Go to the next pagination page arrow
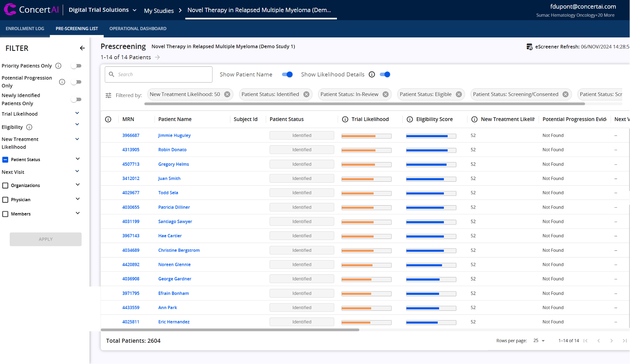Viewport: 630px width, 364px height. [611, 341]
